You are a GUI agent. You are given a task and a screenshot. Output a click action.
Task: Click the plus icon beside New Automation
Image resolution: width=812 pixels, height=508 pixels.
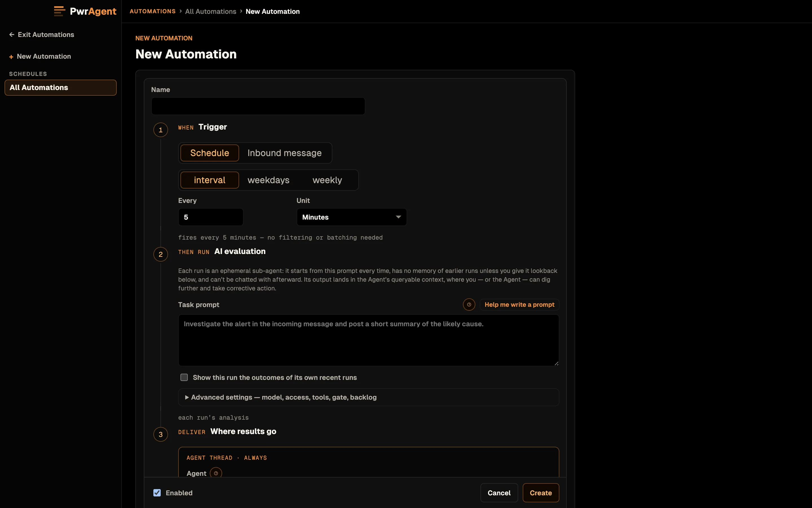[x=11, y=57]
